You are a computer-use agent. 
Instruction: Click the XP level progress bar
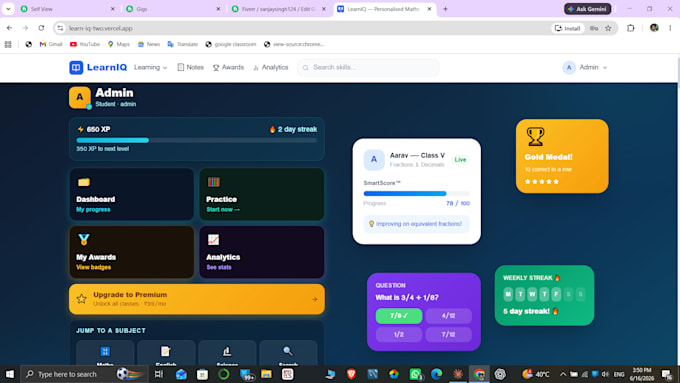(x=196, y=140)
